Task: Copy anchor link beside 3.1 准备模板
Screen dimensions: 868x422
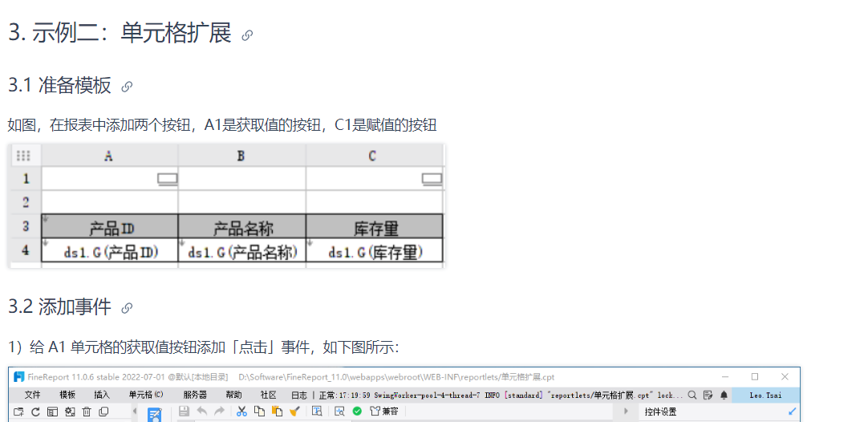Action: (127, 87)
